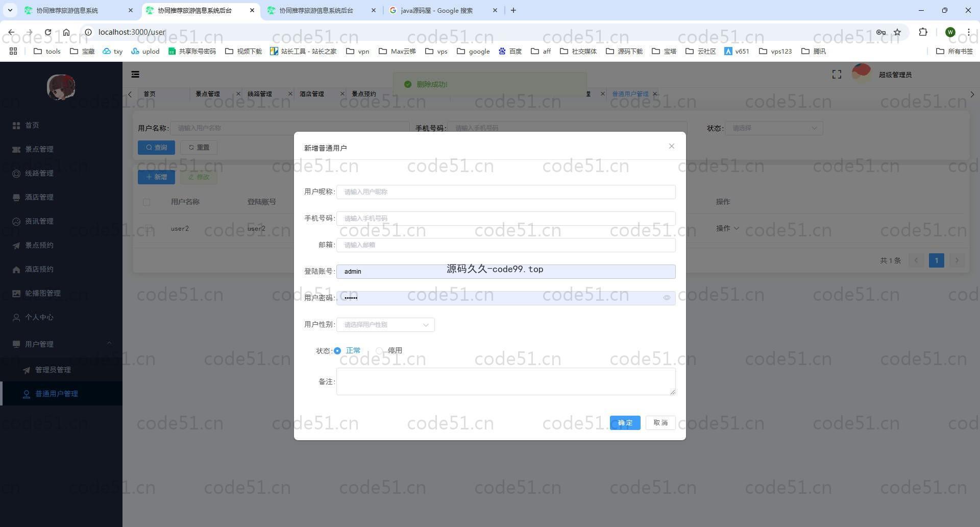Open 轮播图管理 in the sidebar
This screenshot has width=980, height=527.
coord(61,293)
